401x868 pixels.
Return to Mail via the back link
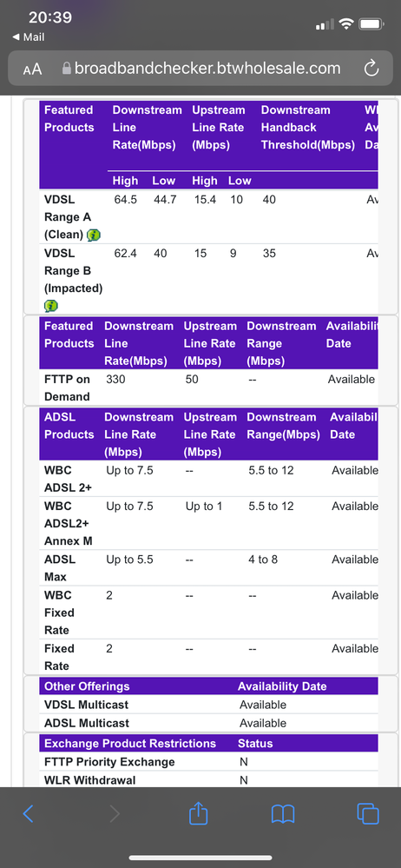point(28,37)
